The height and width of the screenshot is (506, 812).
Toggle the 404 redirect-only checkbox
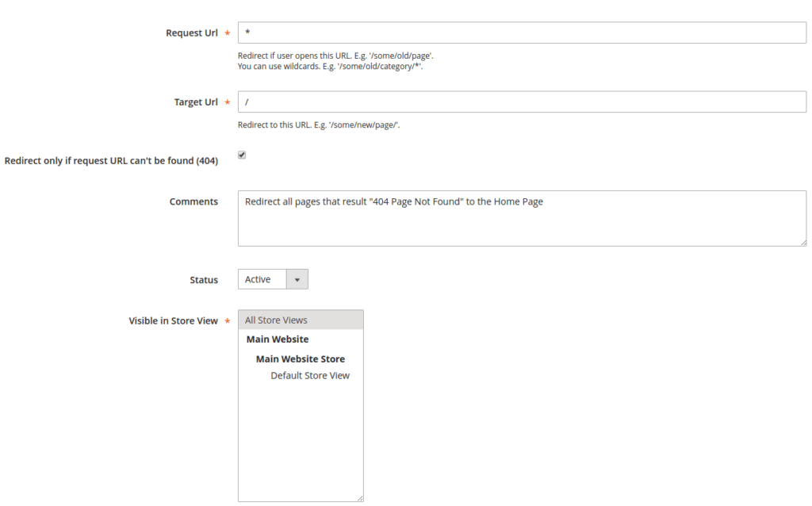[x=242, y=155]
